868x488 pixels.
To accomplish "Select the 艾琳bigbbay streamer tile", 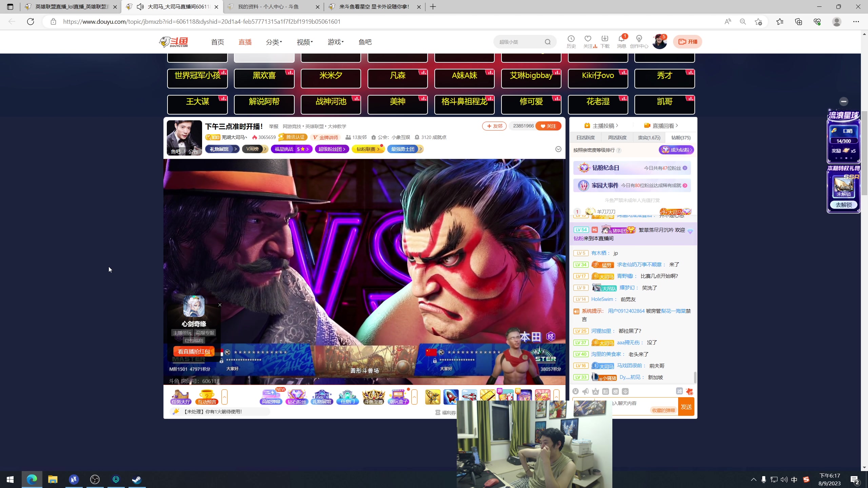I will [531, 79].
